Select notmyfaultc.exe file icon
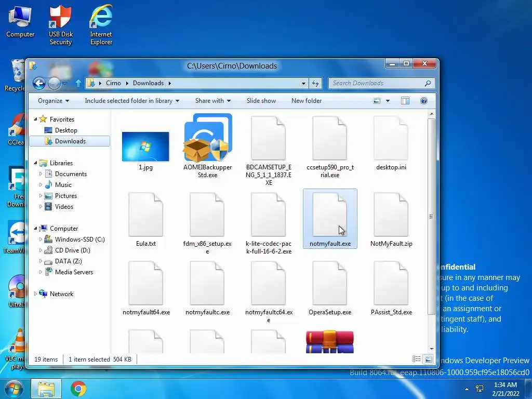532x399 pixels. pyautogui.click(x=207, y=283)
